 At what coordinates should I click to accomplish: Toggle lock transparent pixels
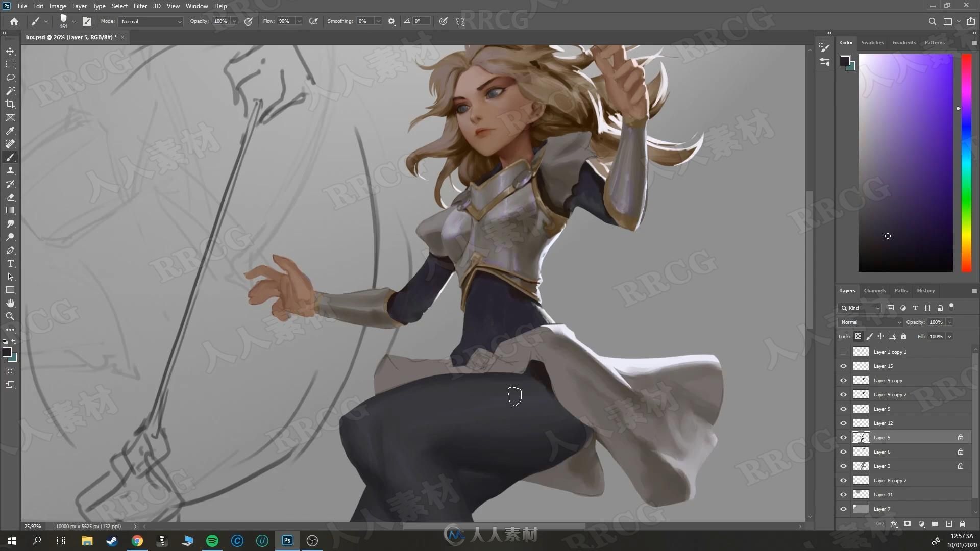[x=858, y=336]
